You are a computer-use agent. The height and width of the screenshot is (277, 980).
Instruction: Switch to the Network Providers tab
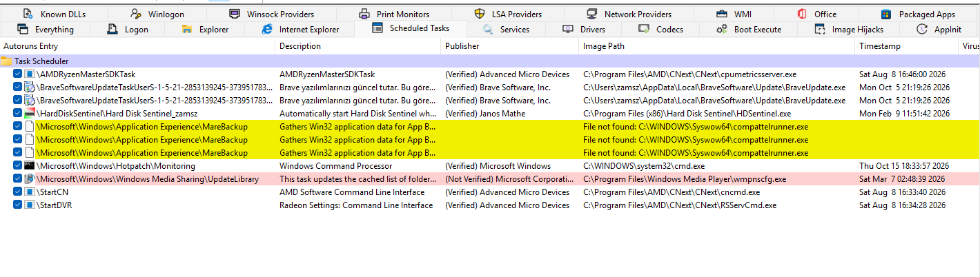point(628,14)
